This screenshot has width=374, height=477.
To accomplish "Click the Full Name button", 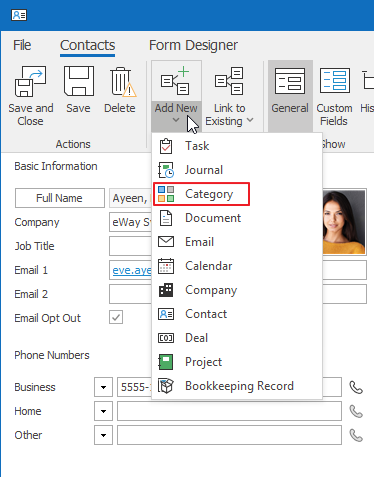I will 60,198.
